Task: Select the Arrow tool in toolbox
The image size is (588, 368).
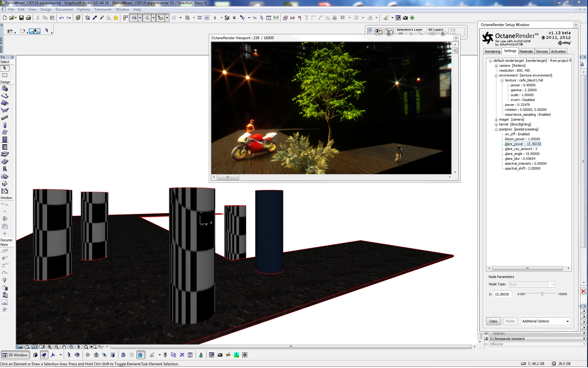Action: click(x=5, y=68)
